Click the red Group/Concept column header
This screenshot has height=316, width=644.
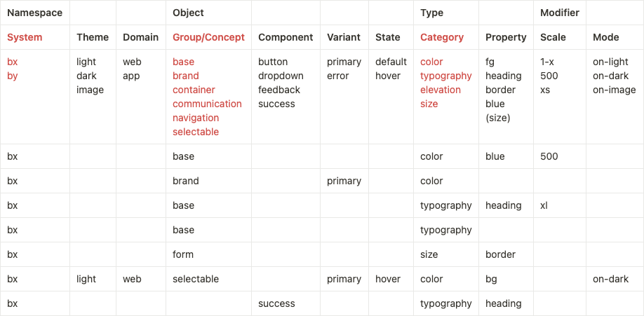click(208, 37)
